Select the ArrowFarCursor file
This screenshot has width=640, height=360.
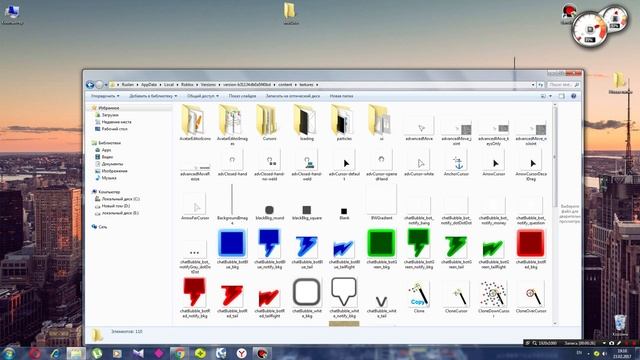pyautogui.click(x=195, y=207)
